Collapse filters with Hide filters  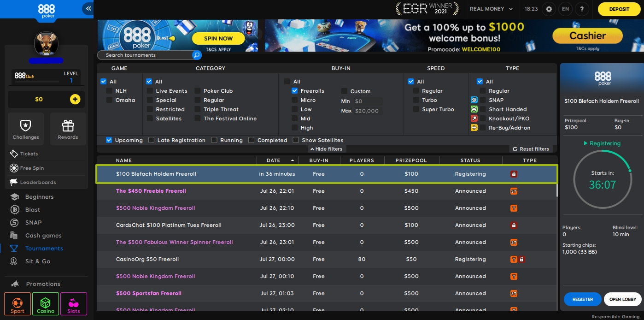(327, 149)
